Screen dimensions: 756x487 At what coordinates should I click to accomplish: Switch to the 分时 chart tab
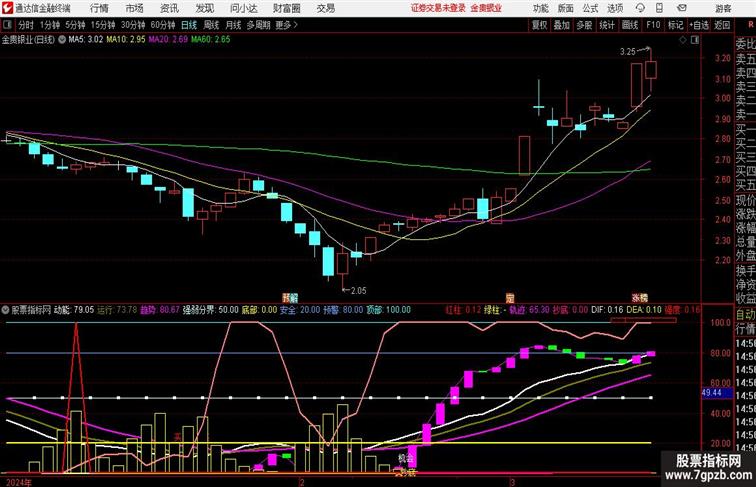[26, 25]
